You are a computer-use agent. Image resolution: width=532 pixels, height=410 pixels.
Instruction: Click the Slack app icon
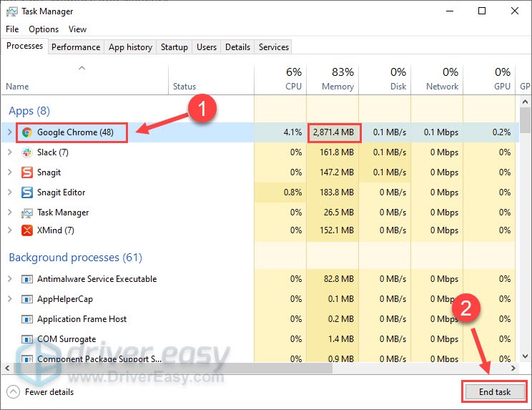(x=27, y=152)
